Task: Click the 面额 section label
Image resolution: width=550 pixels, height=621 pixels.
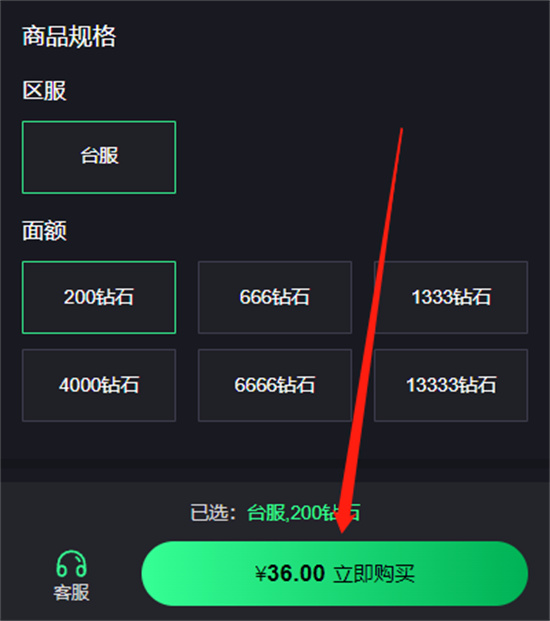Action: coord(44,231)
